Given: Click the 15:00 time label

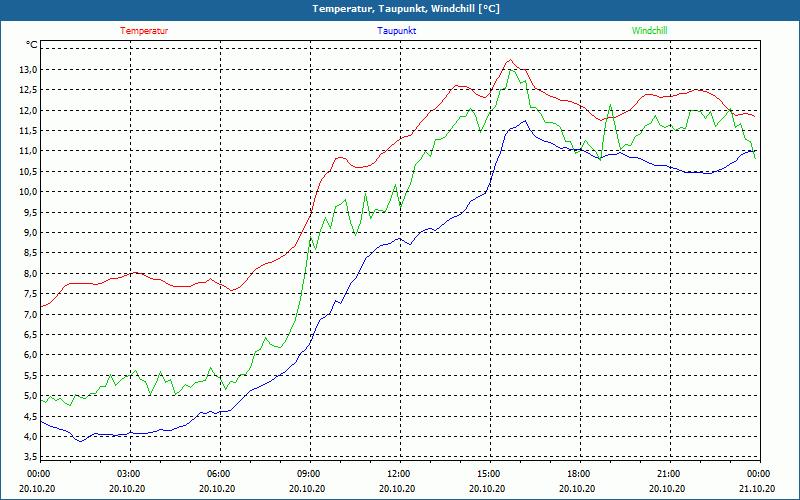Looking at the screenshot, I should point(490,474).
